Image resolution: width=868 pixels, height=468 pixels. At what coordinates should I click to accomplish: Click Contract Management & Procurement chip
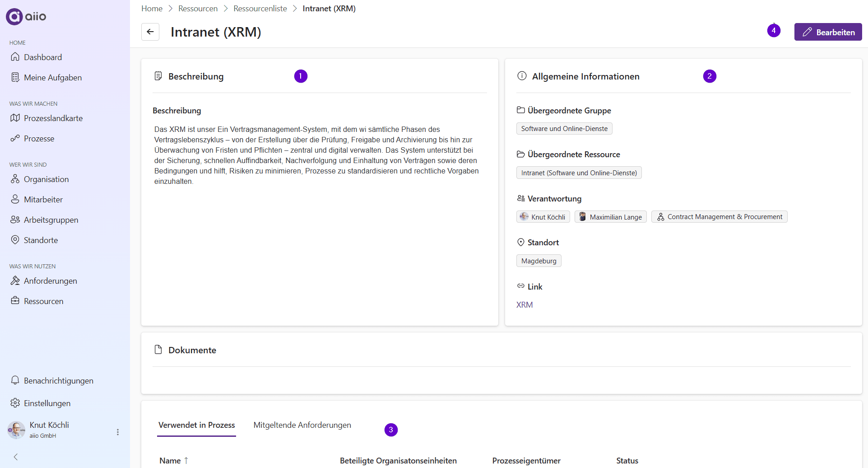(719, 217)
